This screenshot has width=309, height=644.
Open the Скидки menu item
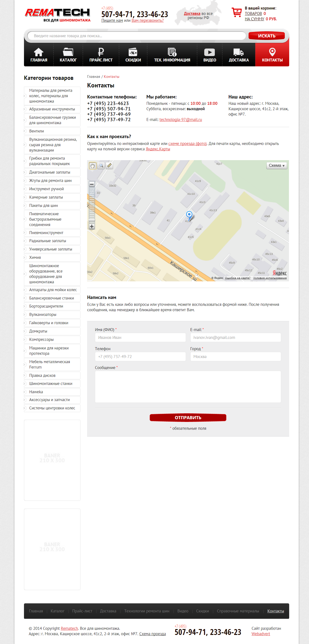133,55
